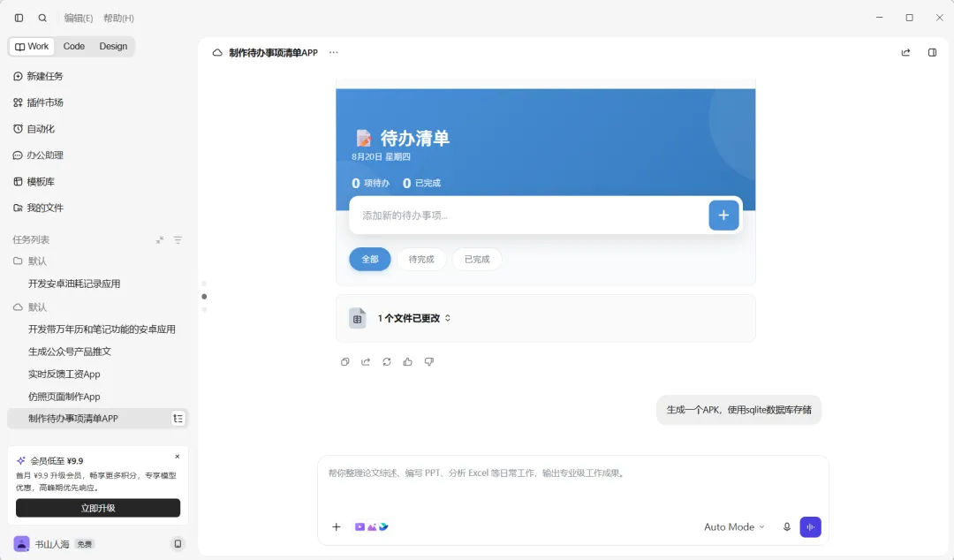The width and height of the screenshot is (954, 560).
Task: Open task 实时反馈工资App
Action: (64, 375)
